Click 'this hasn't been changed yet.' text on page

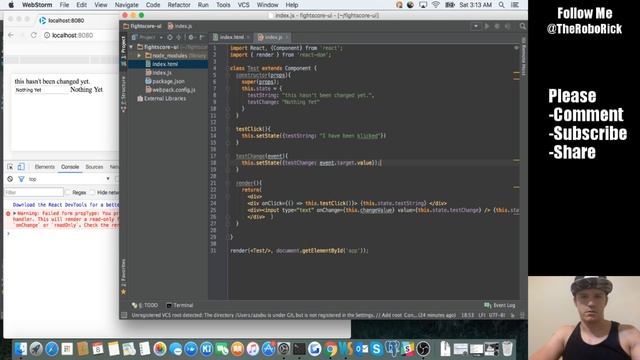tap(52, 81)
